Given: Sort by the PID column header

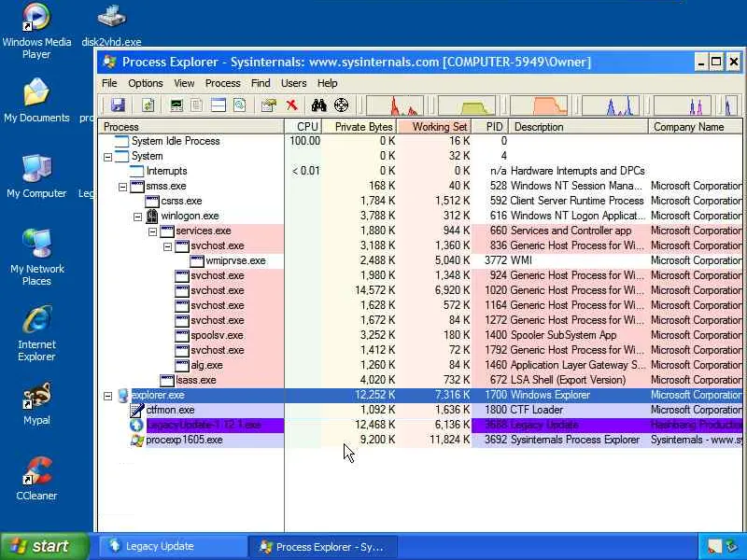Looking at the screenshot, I should tap(490, 127).
